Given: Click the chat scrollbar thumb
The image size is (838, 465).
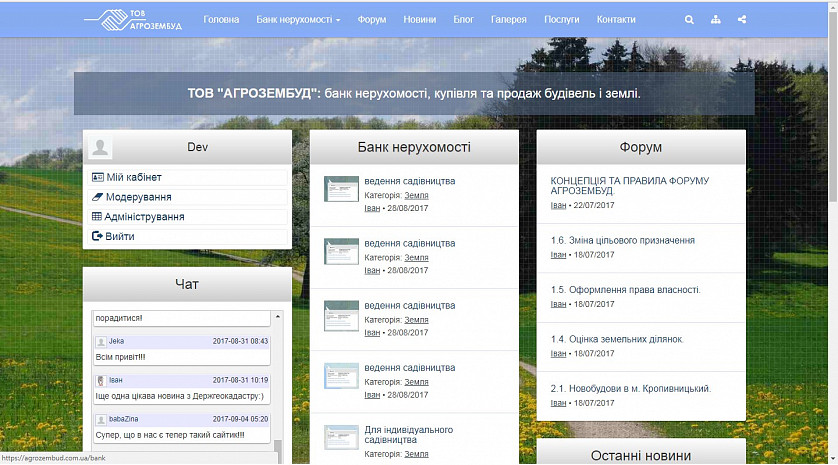Looking at the screenshot, I should click(x=278, y=451).
